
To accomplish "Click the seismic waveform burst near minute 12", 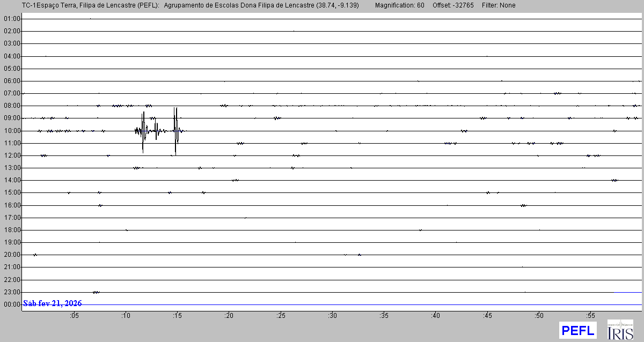I will [x=143, y=131].
